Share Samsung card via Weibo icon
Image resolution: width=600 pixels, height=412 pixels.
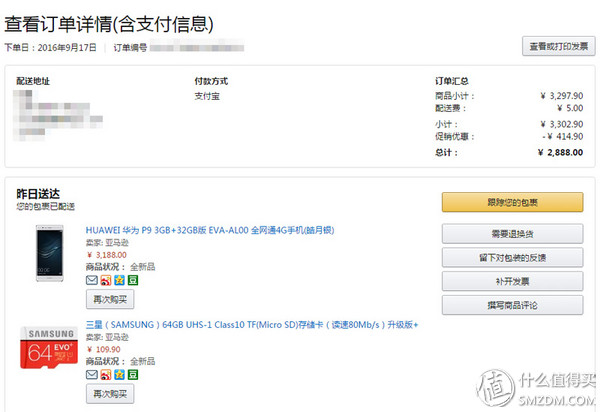point(106,375)
